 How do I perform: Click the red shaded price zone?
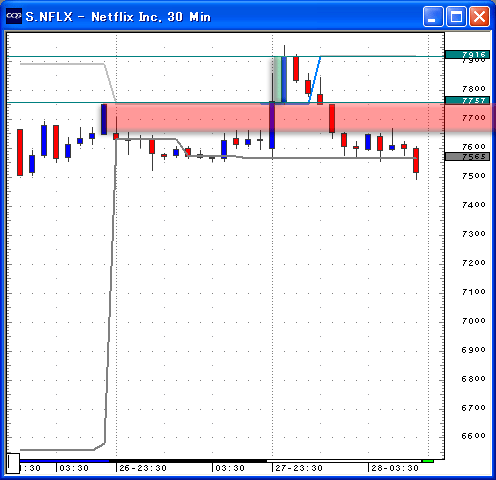coord(298,117)
